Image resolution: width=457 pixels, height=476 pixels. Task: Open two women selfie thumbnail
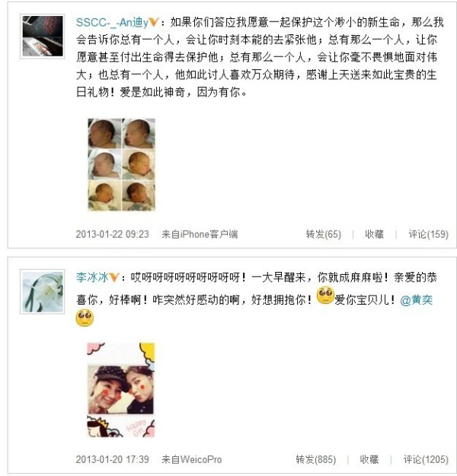(x=121, y=390)
